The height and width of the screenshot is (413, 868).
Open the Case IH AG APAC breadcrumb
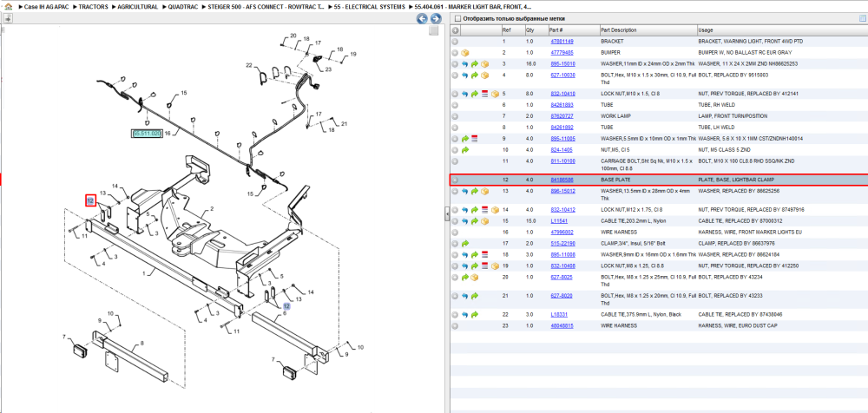pyautogui.click(x=47, y=7)
